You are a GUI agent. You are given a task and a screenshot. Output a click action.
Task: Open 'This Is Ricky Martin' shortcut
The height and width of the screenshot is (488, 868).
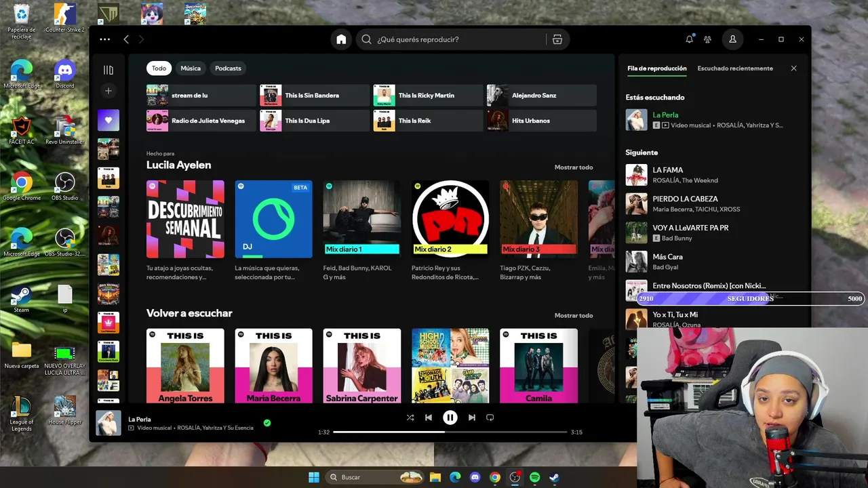428,96
